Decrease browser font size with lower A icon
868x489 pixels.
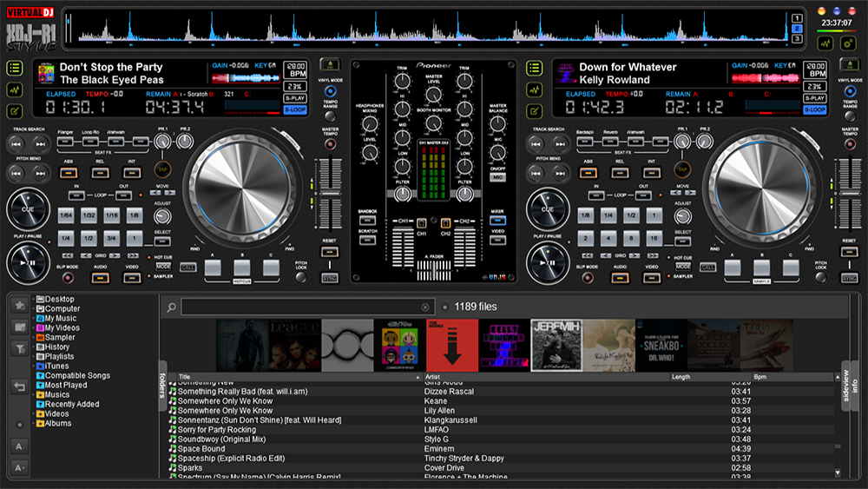click(19, 468)
